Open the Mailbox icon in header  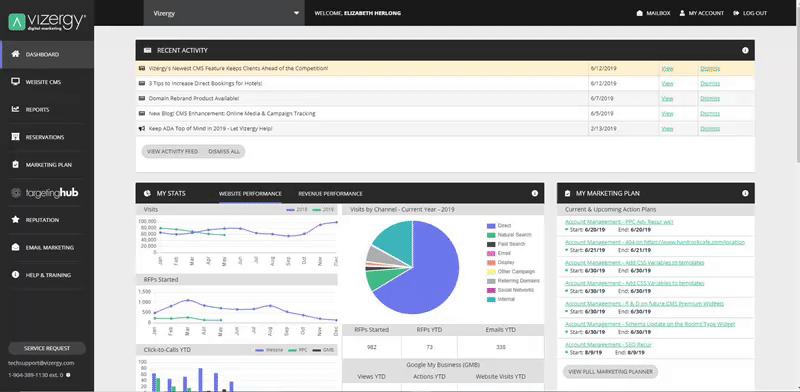pos(640,13)
